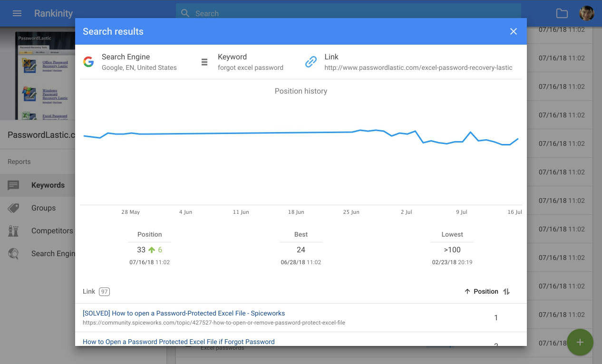The height and width of the screenshot is (364, 602).
Task: Toggle the position sort order icon
Action: click(x=506, y=291)
